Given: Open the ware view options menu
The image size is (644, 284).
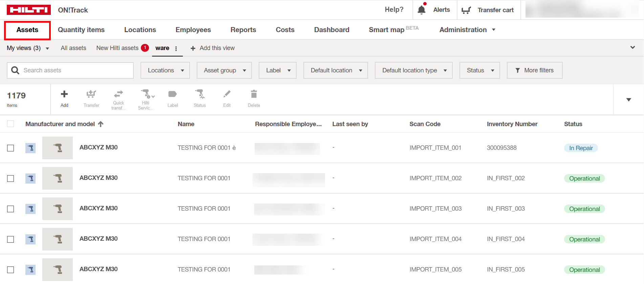Looking at the screenshot, I should pyautogui.click(x=176, y=48).
